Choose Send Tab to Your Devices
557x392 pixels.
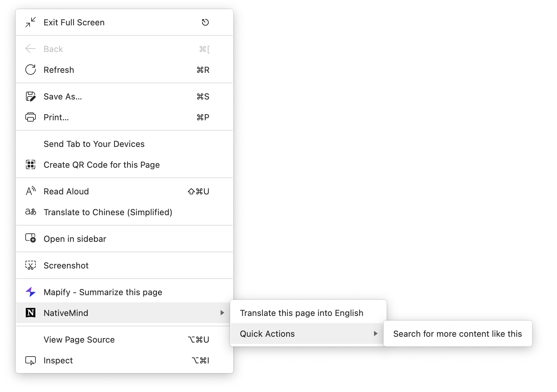124,144
